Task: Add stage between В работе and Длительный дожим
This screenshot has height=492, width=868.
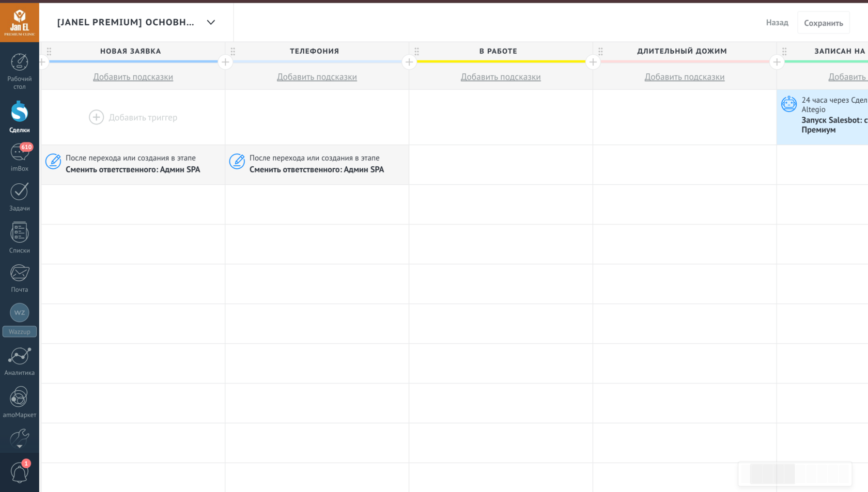Action: coord(593,62)
